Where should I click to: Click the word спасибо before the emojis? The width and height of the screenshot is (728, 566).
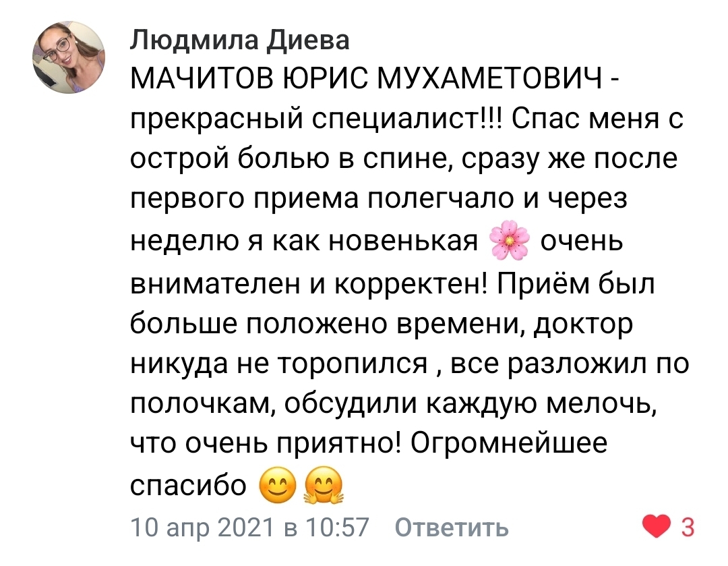tap(189, 486)
